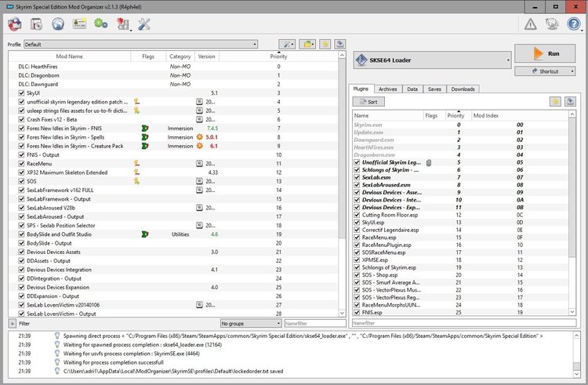Click the warning triangle notifications icon
Image resolution: width=588 pixels, height=385 pixels.
530,24
